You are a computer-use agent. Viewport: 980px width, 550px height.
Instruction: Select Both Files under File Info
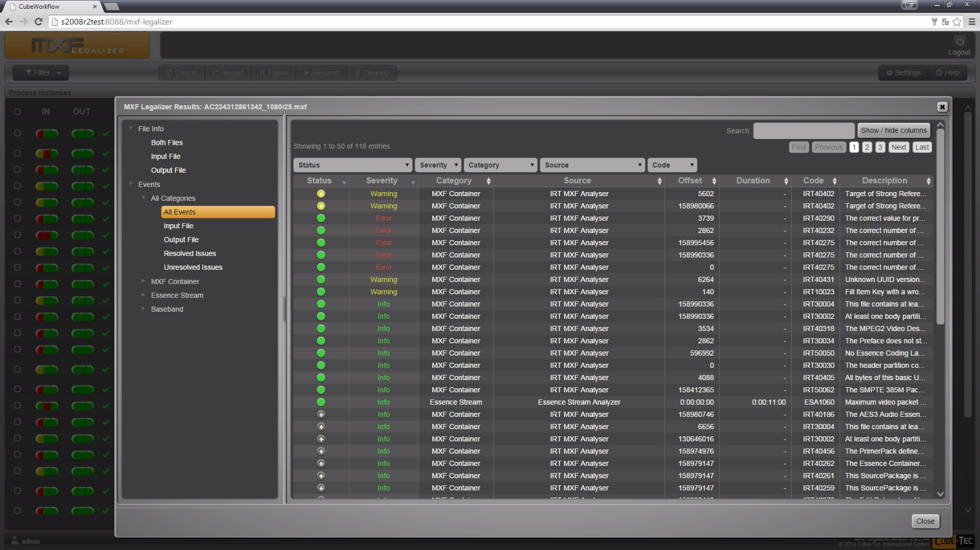tap(167, 142)
